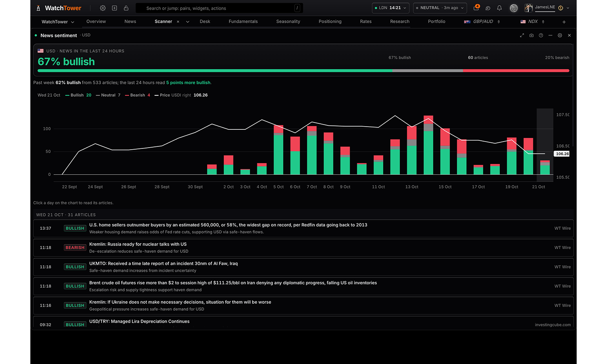Click the WatchTower logo
607x364 pixels.
click(x=59, y=8)
